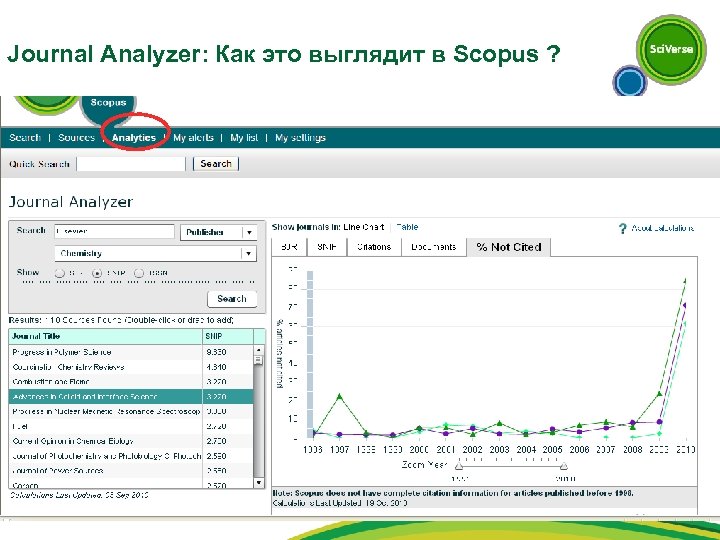Click the green data point above year 1997
720x540 pixels.
[339, 396]
